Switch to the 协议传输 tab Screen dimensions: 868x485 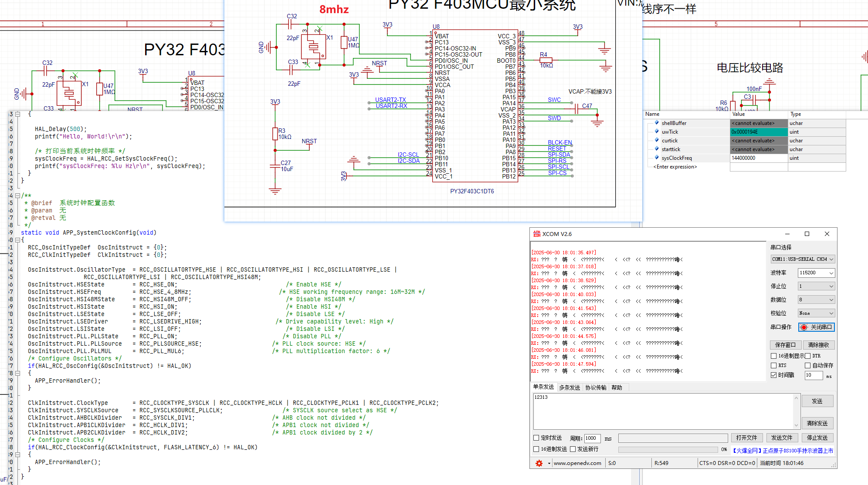click(596, 387)
